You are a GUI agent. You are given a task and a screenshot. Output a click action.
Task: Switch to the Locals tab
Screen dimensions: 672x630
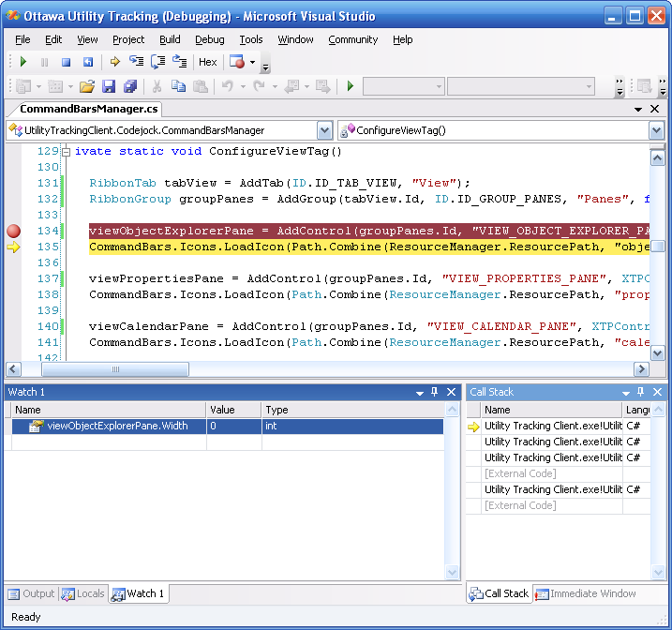(x=82, y=593)
